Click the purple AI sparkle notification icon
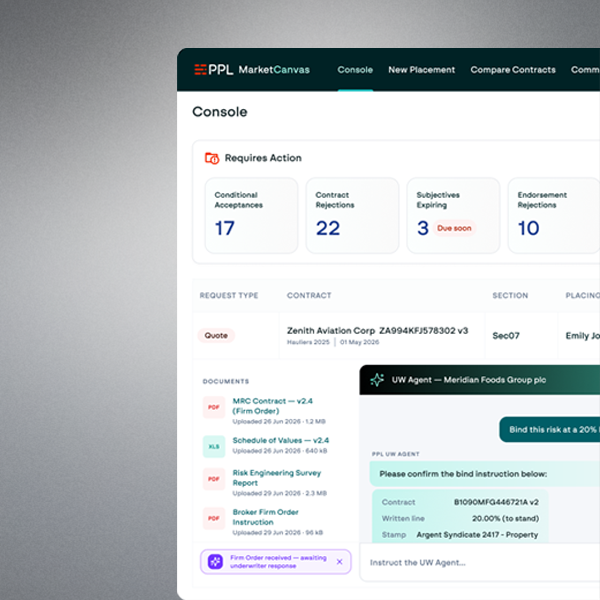The image size is (600, 600). tap(215, 562)
